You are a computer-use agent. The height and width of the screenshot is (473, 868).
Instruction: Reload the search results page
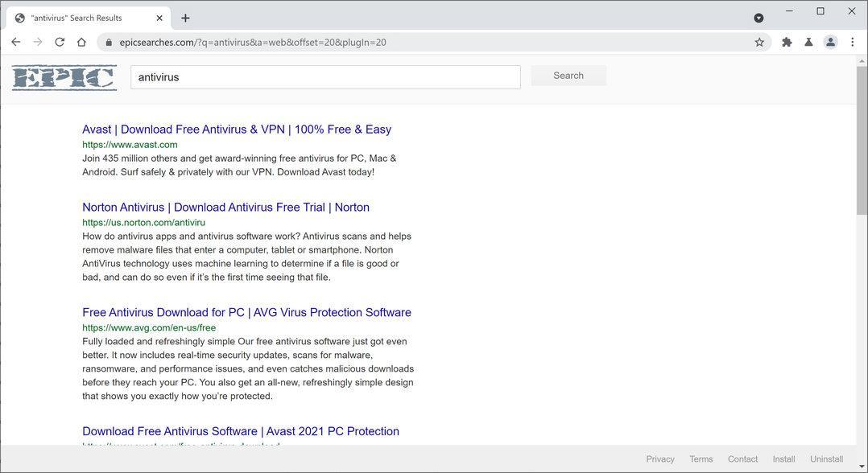pos(60,42)
